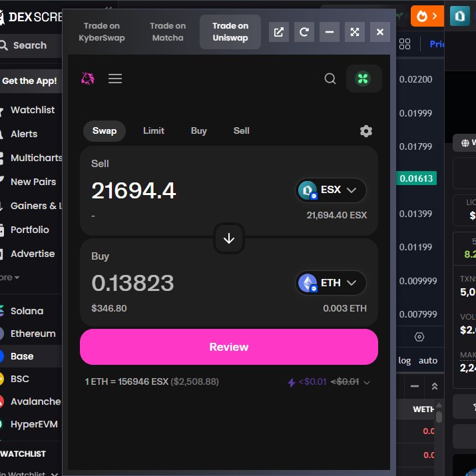This screenshot has width=476, height=476.
Task: Reload the trade widget
Action: click(x=304, y=32)
